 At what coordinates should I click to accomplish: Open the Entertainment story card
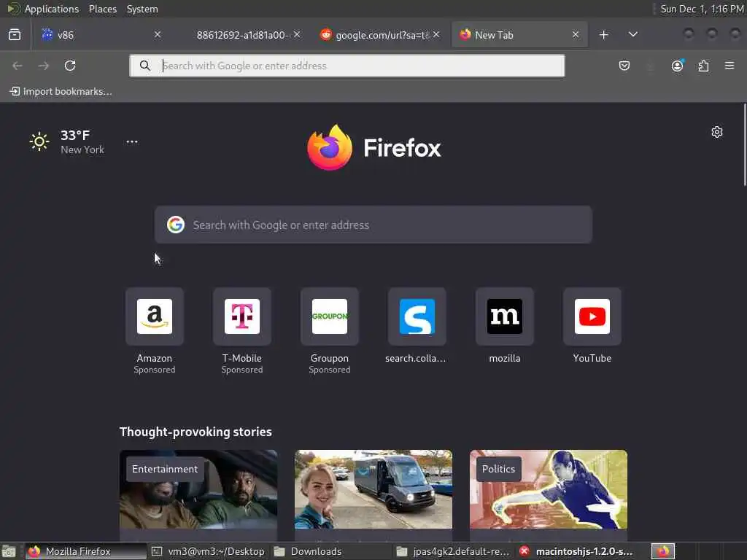(x=198, y=494)
